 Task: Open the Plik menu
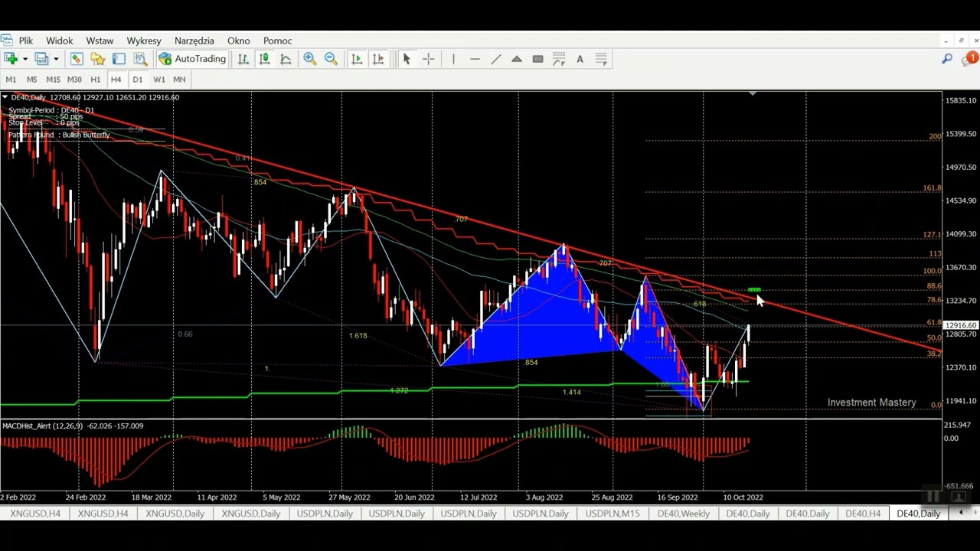pyautogui.click(x=25, y=41)
